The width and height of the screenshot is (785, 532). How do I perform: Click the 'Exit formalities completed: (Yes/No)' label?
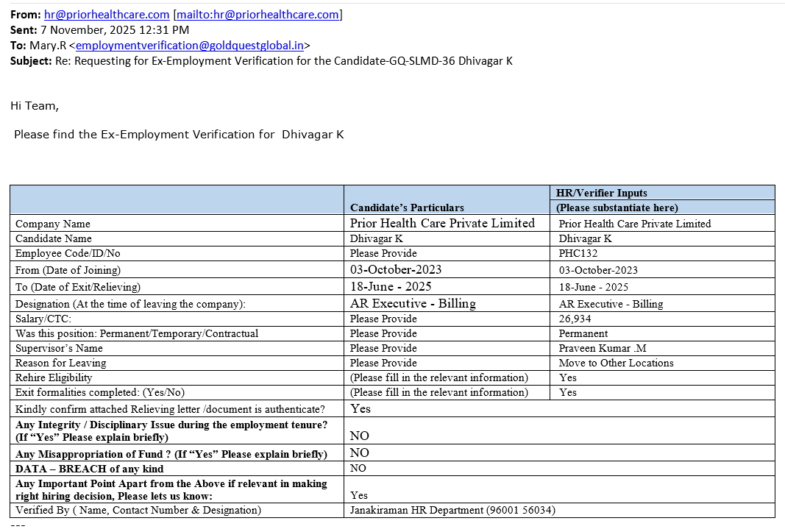click(x=99, y=392)
